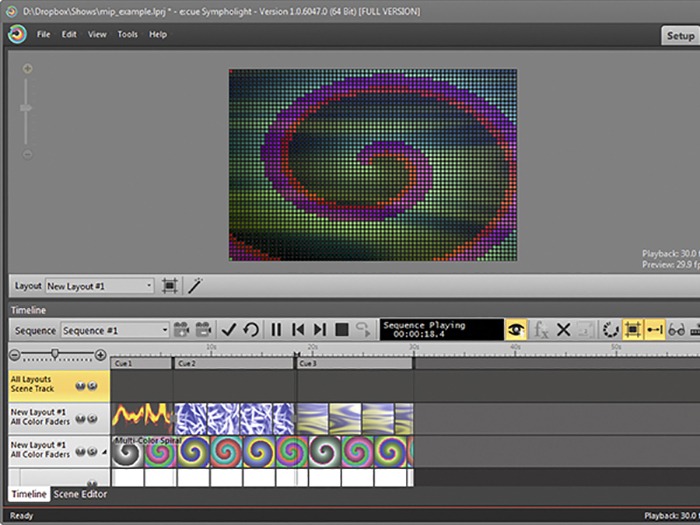Image resolution: width=700 pixels, height=525 pixels.
Task: Click the glasses icon in the timeline toolbar
Action: (x=676, y=329)
